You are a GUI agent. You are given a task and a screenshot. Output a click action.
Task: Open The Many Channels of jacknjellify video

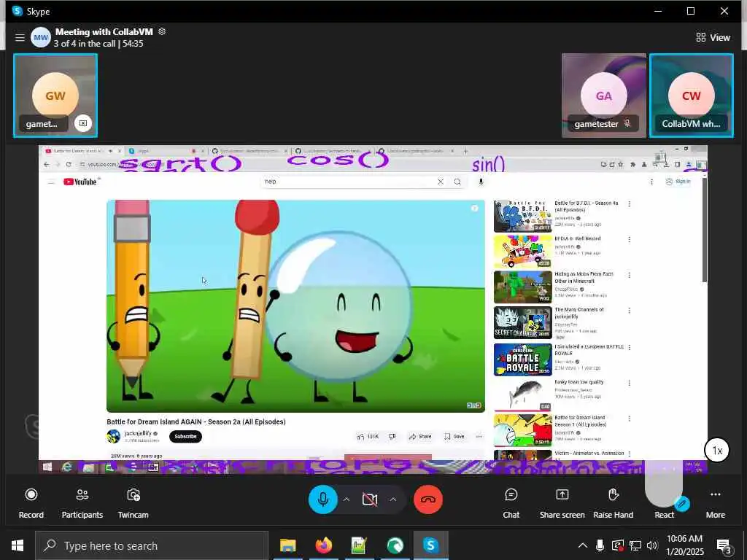(522, 322)
